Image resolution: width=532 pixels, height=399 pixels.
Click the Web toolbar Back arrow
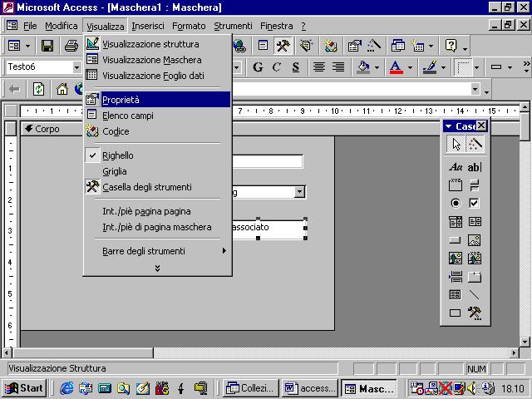[14, 89]
